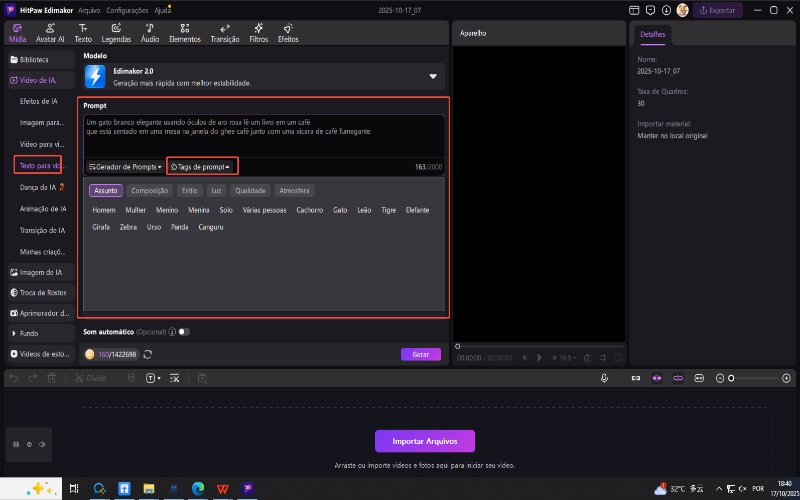Refresh the credits counter
The height and width of the screenshot is (500, 800).
(x=147, y=354)
